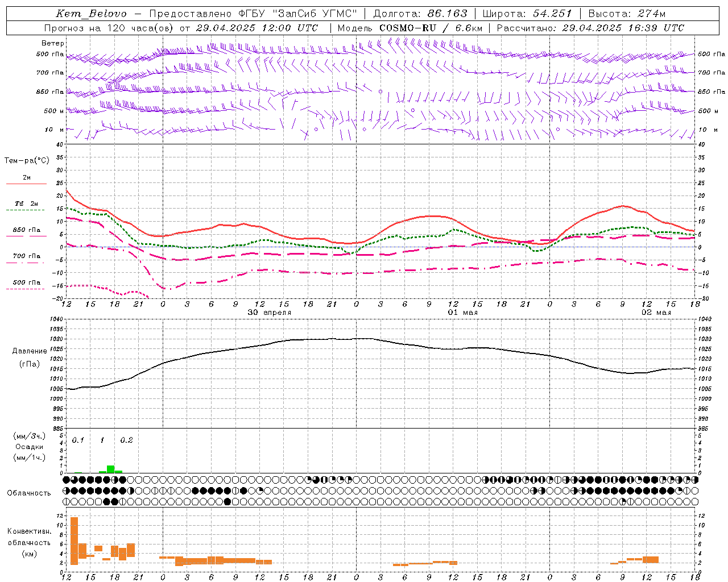This screenshot has width=728, height=582.
Task: Click the elevation label Высота: 274м
Action: tap(627, 14)
